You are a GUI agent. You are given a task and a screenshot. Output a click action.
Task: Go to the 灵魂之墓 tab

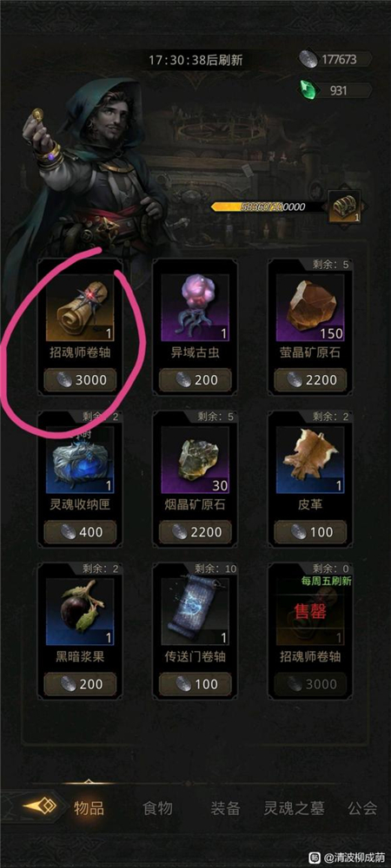[294, 808]
